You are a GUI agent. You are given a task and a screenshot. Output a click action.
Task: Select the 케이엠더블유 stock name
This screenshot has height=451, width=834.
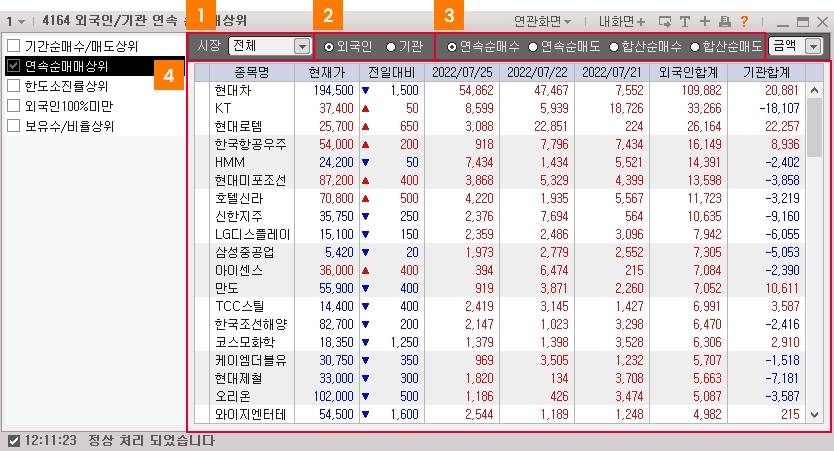[251, 361]
